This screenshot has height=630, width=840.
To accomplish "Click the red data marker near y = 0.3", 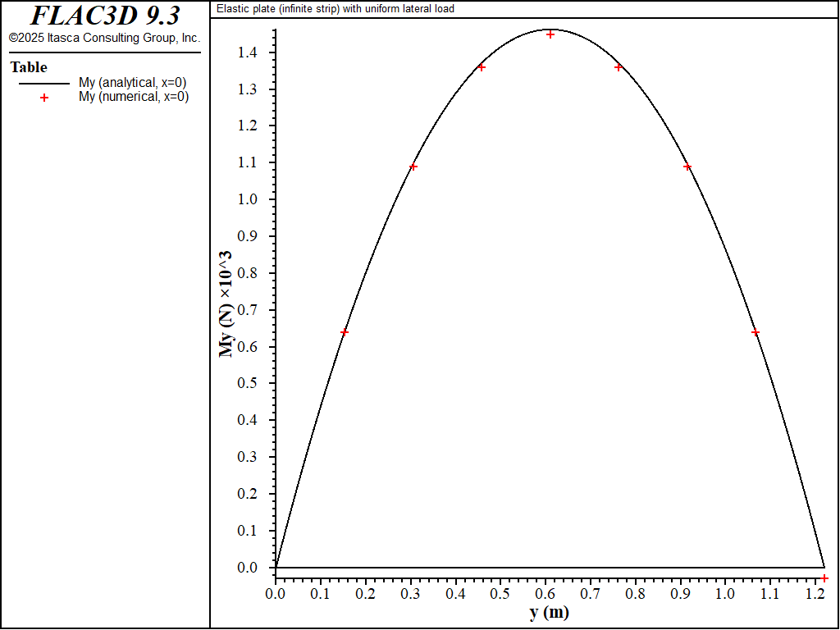I will point(413,167).
